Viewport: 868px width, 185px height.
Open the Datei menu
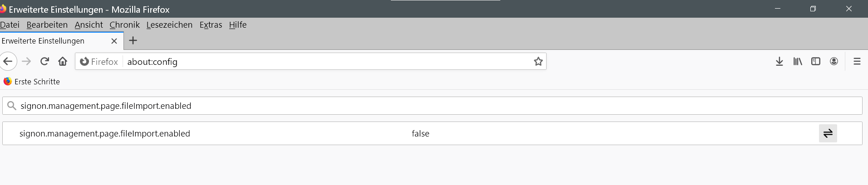tap(10, 25)
